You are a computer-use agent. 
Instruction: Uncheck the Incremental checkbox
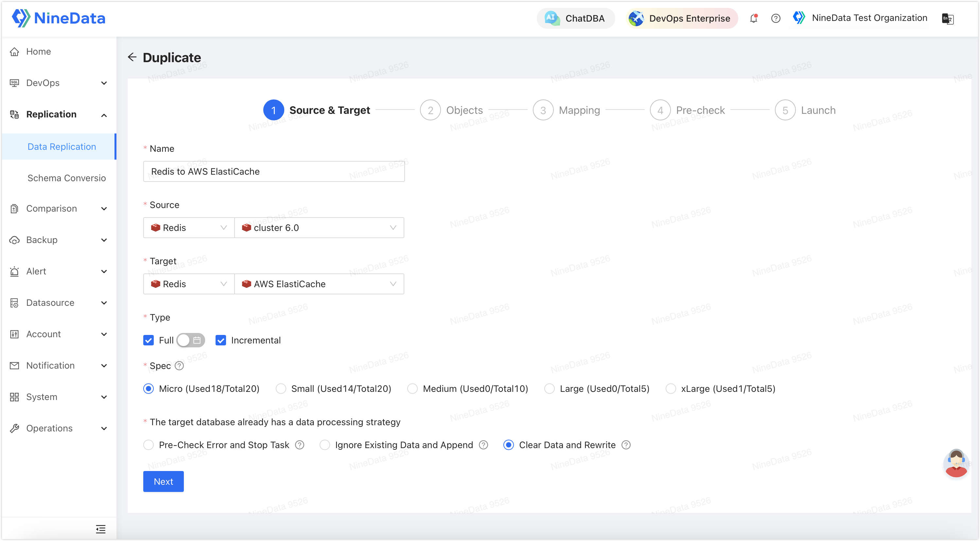coord(221,340)
